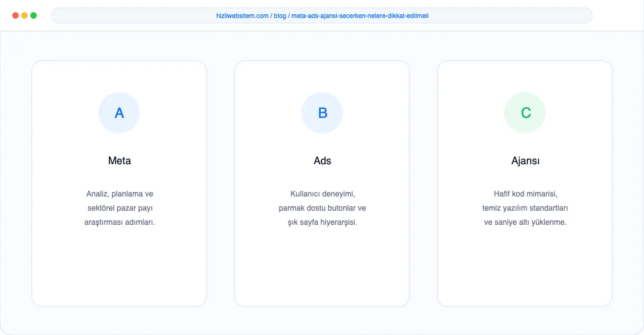Select the Ajansı card heading
This screenshot has width=644, height=335.
pos(526,160)
